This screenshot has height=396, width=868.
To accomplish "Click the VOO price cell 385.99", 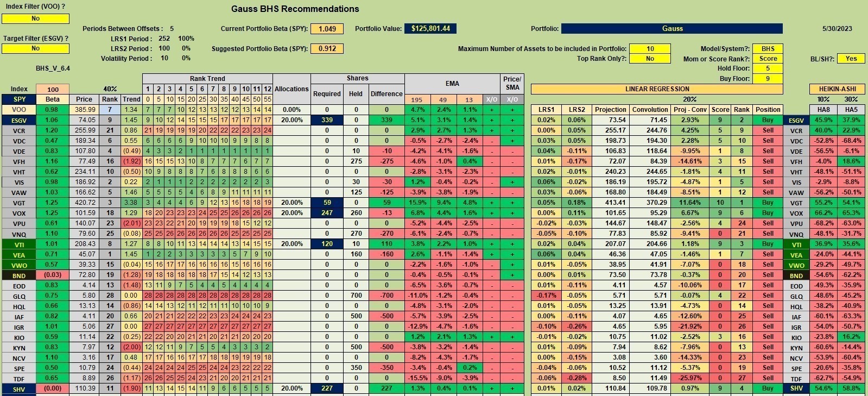I will click(84, 110).
